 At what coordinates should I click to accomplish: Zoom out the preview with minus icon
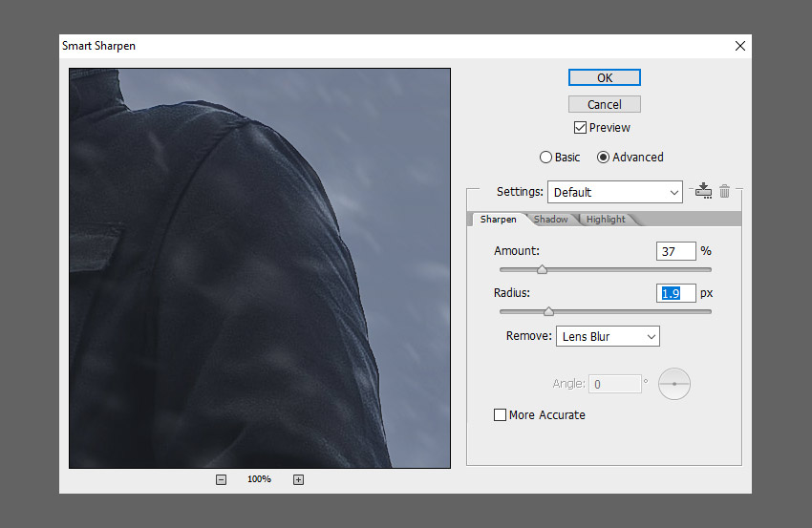click(221, 480)
